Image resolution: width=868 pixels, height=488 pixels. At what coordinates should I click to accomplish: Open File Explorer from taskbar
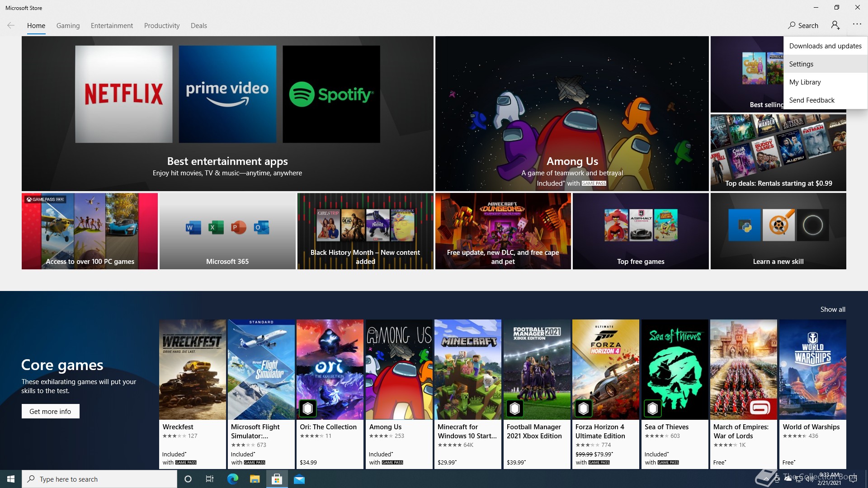255,479
